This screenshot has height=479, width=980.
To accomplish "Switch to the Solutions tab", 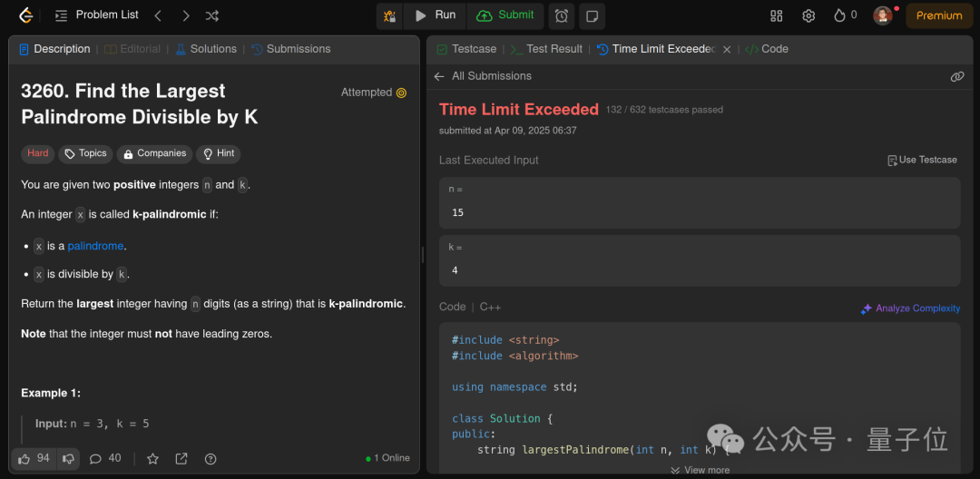I will [x=206, y=49].
